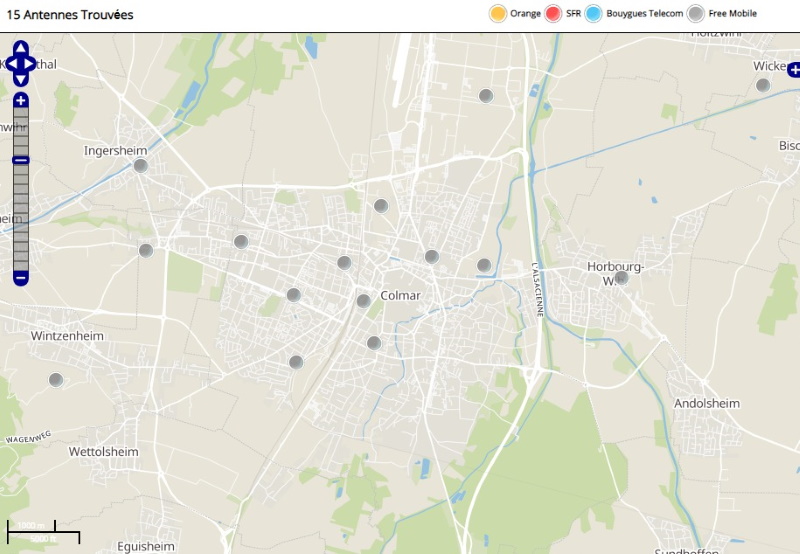Screen dimensions: 800x554
Task: Toggle the Orange operator filter
Action: (497, 13)
